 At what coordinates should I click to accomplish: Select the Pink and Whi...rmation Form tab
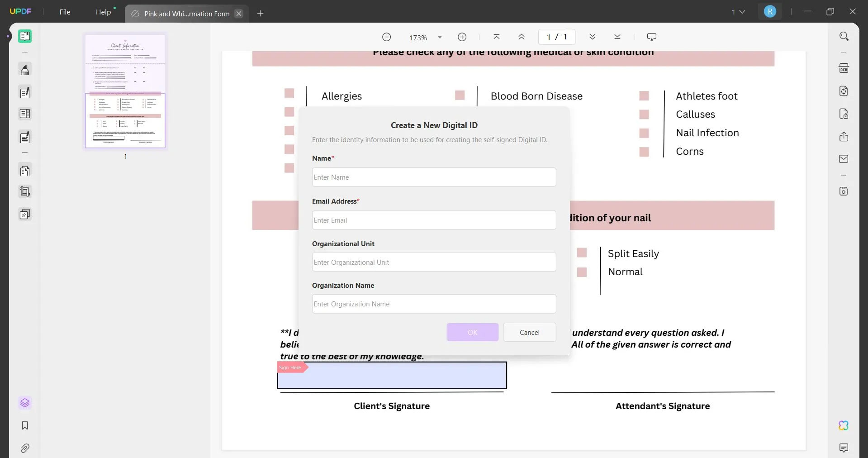pos(186,14)
